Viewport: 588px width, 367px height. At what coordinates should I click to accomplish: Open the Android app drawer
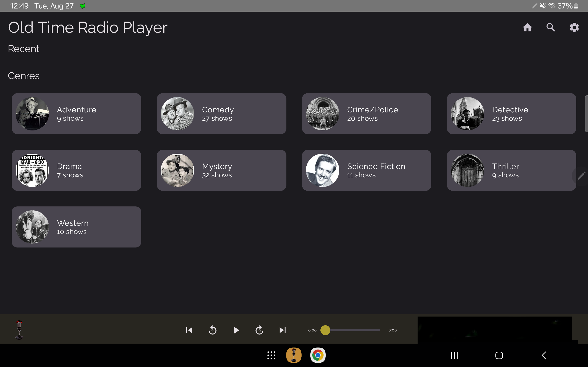271,355
